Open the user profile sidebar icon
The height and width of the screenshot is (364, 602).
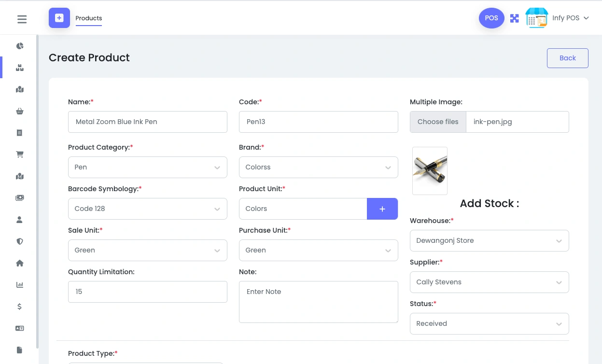(x=20, y=220)
